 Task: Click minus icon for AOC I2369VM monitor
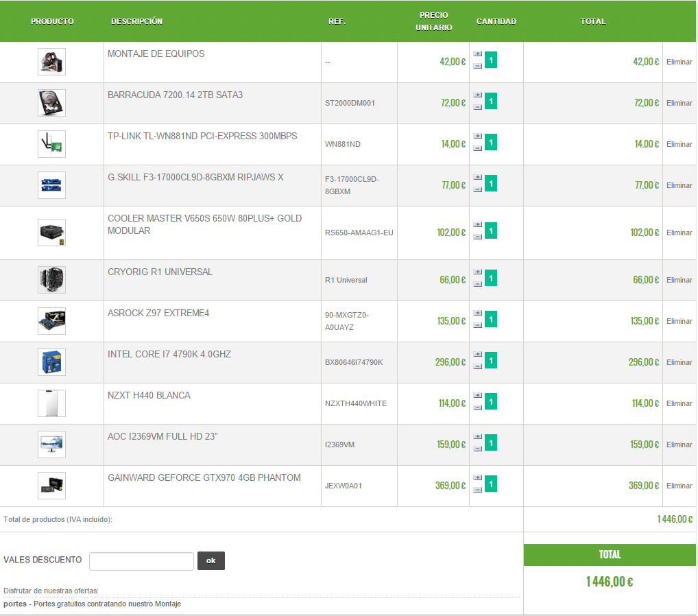(x=477, y=449)
